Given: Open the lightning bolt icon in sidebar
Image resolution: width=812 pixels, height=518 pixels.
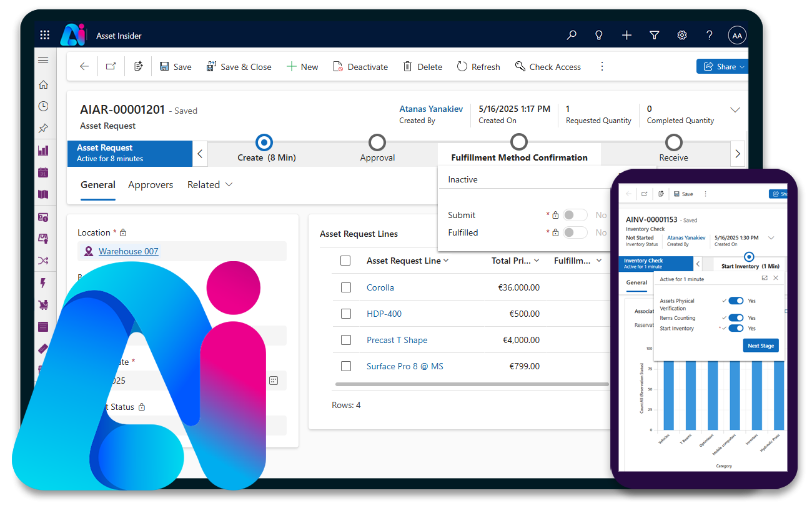Looking at the screenshot, I should [x=43, y=283].
